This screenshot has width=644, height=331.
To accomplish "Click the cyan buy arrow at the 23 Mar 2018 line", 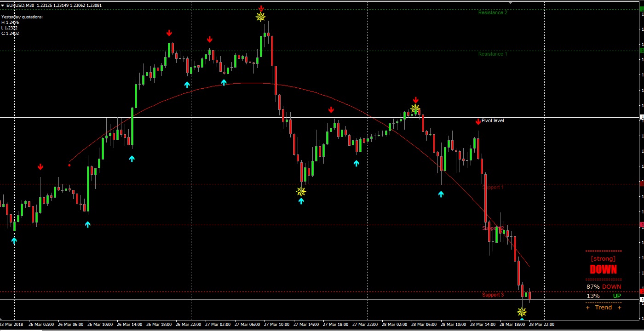I will coord(14,240).
